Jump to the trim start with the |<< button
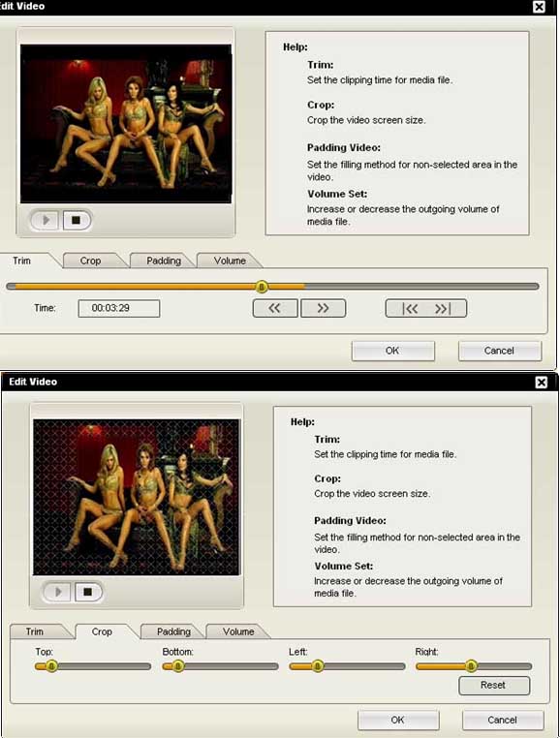560x738 pixels. (410, 308)
